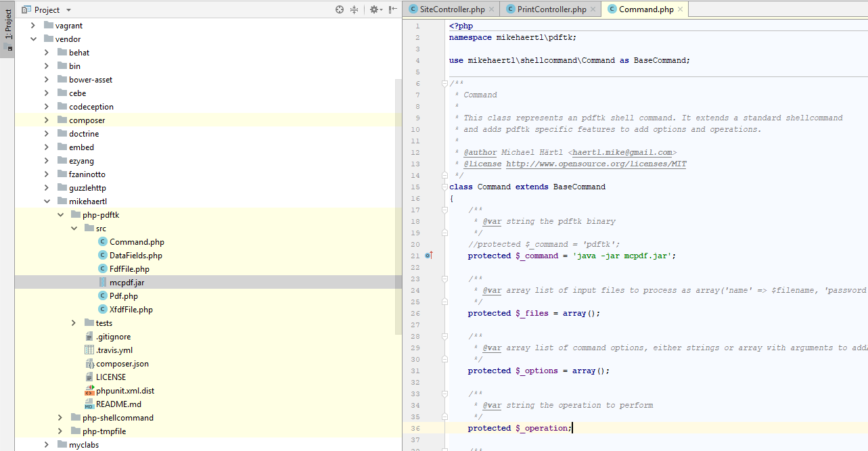Click the Markdown icon next to README.md
The image size is (868, 451).
click(x=89, y=404)
